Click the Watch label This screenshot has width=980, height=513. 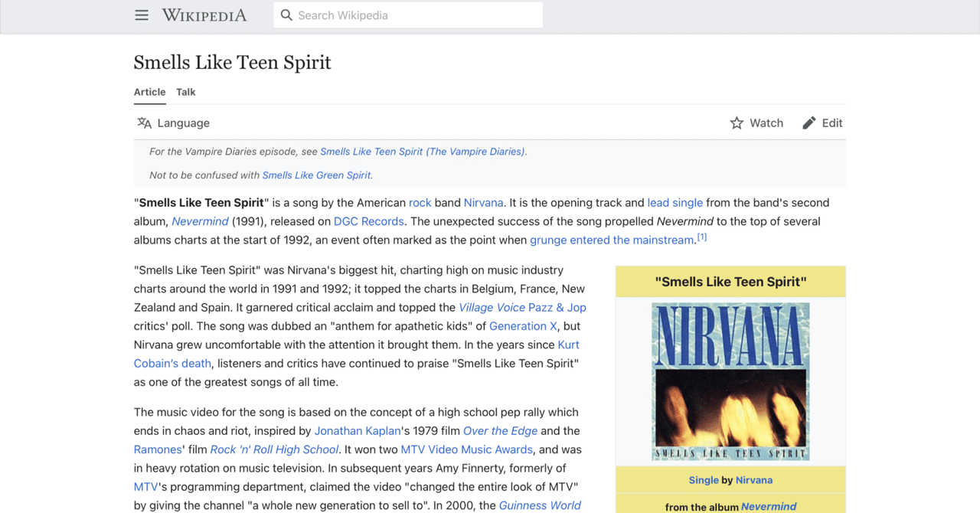pyautogui.click(x=766, y=123)
